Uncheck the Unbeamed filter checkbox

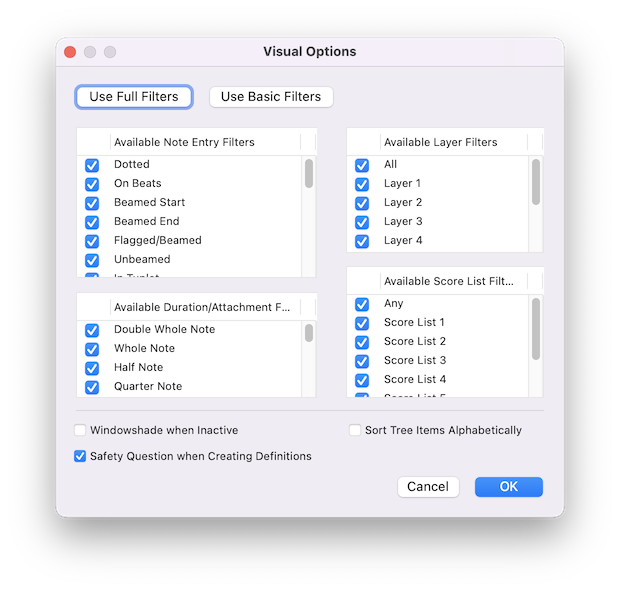(x=92, y=260)
